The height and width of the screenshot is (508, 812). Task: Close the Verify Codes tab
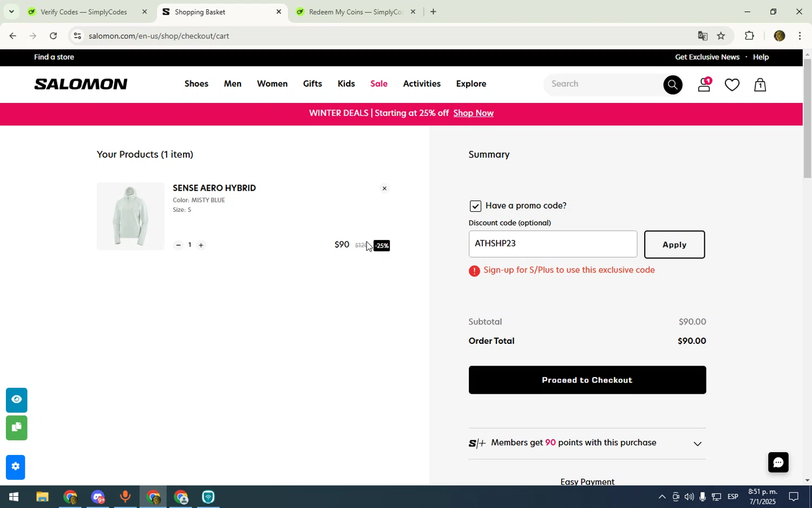pyautogui.click(x=144, y=11)
